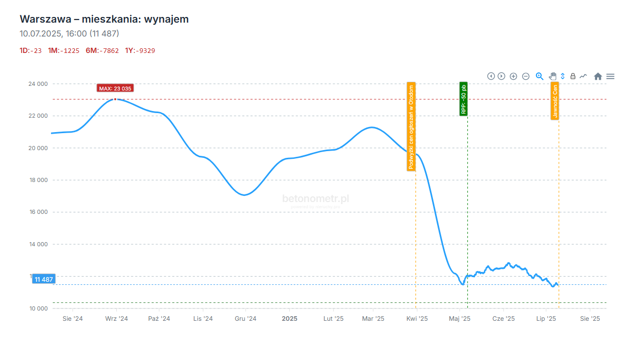Click the 1M: -1225 change indicator
Image resolution: width=644 pixels, height=347 pixels.
click(x=64, y=50)
